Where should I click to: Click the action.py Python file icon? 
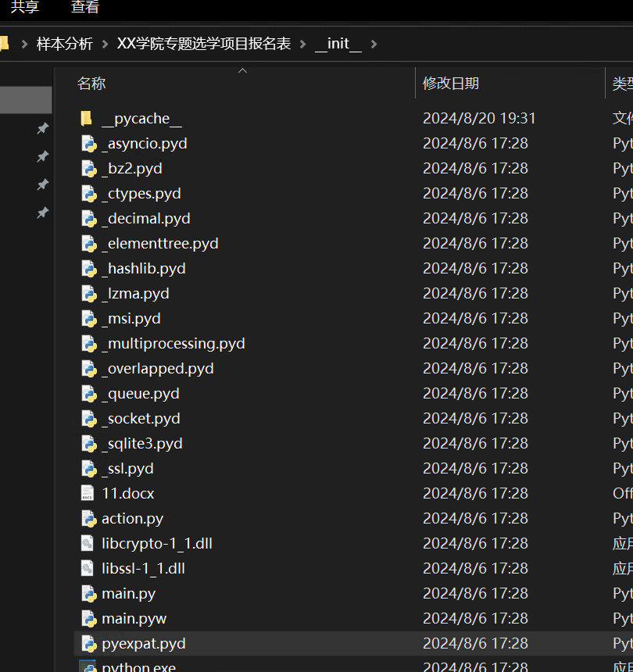pyautogui.click(x=88, y=519)
